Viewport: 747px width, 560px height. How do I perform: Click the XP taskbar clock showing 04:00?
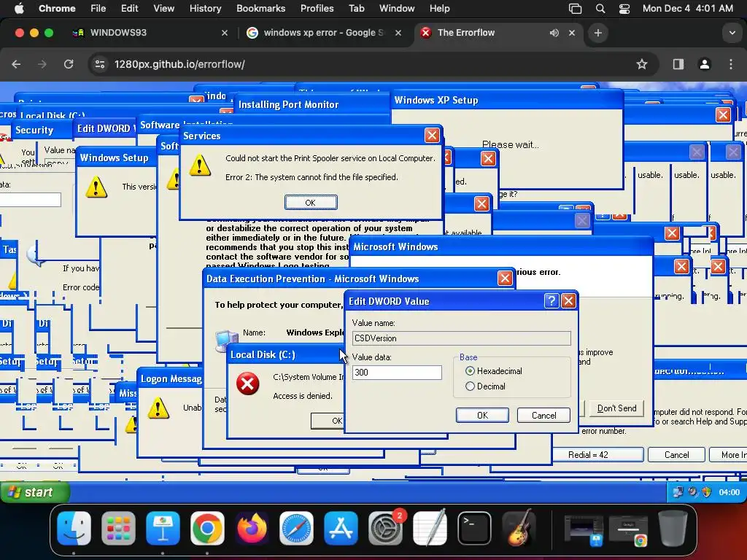pos(729,492)
